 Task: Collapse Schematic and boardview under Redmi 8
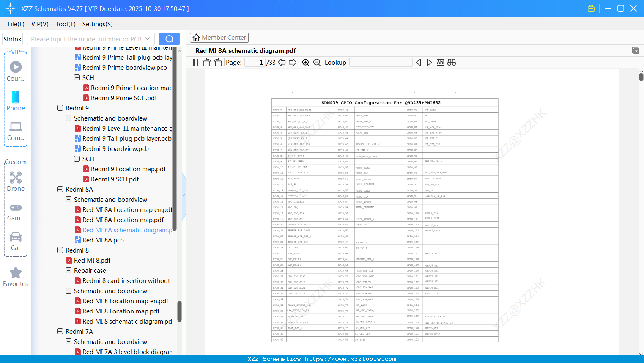tap(69, 291)
